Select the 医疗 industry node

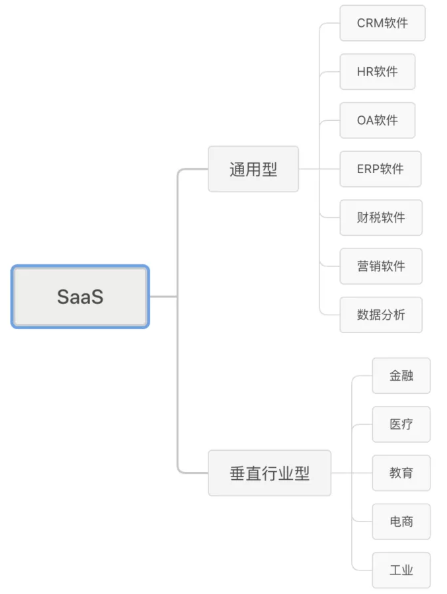[x=401, y=424]
